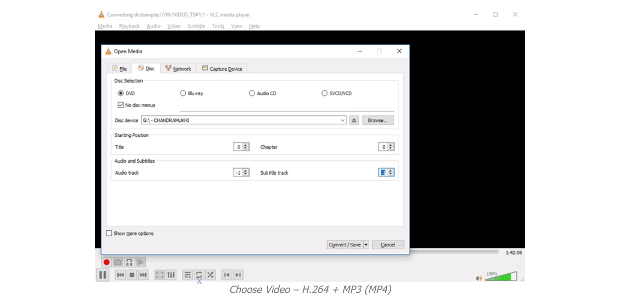Image resolution: width=644 pixels, height=304 pixels.
Task: Click the Audio track value field
Action: (x=238, y=173)
